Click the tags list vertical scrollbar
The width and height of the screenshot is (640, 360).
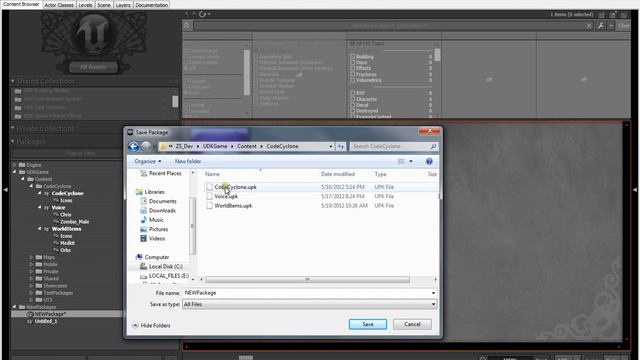[x=437, y=55]
